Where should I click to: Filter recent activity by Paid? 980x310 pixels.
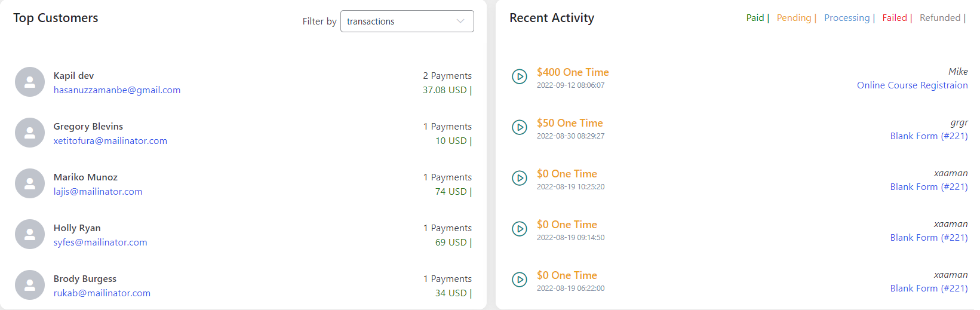coord(755,18)
